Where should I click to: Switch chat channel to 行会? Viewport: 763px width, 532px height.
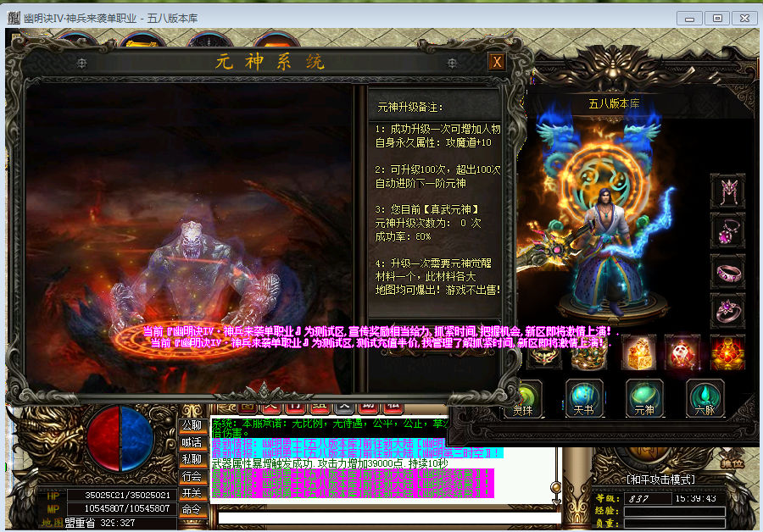(192, 477)
